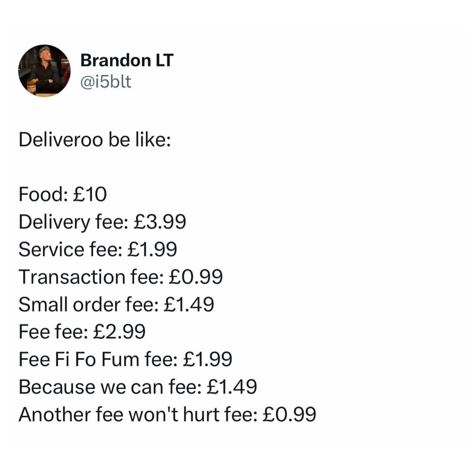This screenshot has height=476, width=476.
Task: Click the £3.99 delivery fee amount
Action: click(x=160, y=222)
